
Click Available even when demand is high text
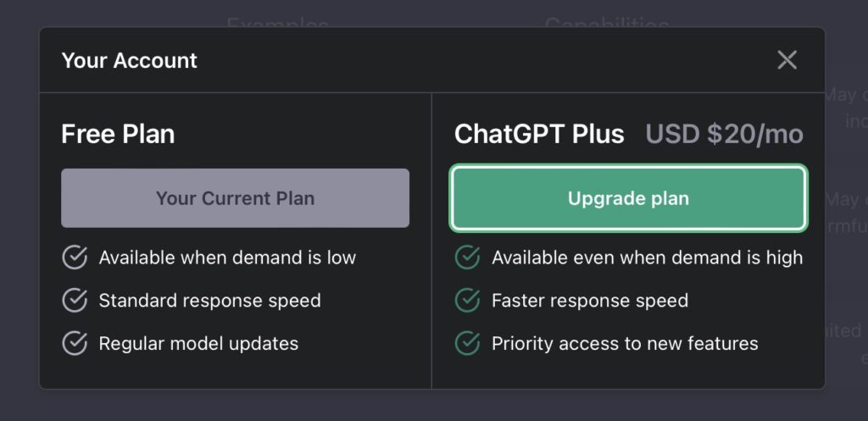647,258
